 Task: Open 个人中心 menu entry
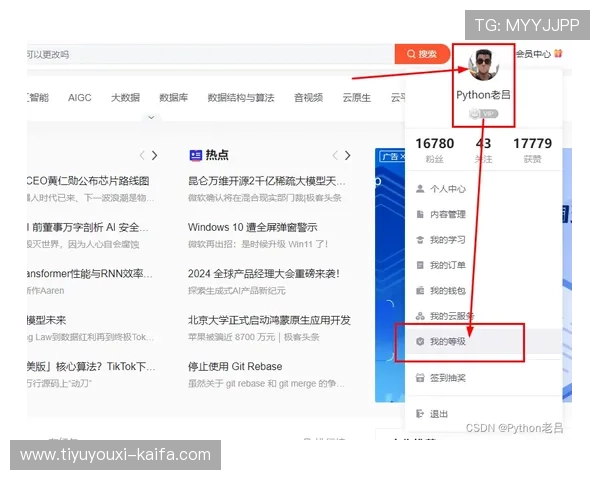[483, 189]
